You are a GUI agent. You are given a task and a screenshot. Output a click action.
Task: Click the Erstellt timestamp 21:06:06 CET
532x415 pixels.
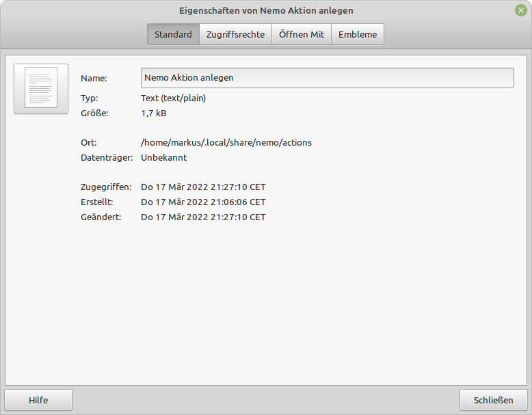pyautogui.click(x=203, y=202)
